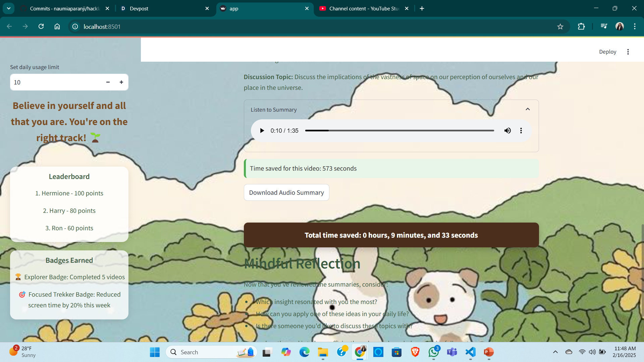Open the Streamlit app settings menu
Viewport: 644px width, 362px height.
click(628, 52)
